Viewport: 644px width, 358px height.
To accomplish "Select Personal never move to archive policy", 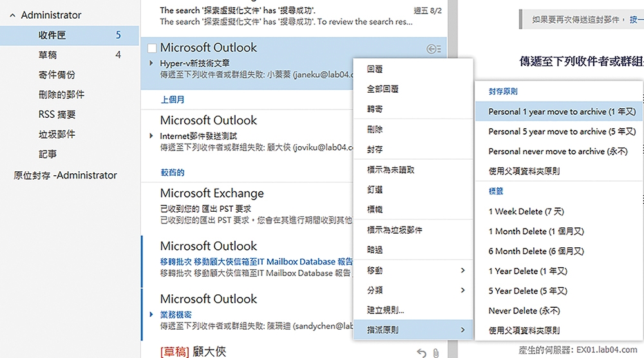I will pyautogui.click(x=560, y=151).
